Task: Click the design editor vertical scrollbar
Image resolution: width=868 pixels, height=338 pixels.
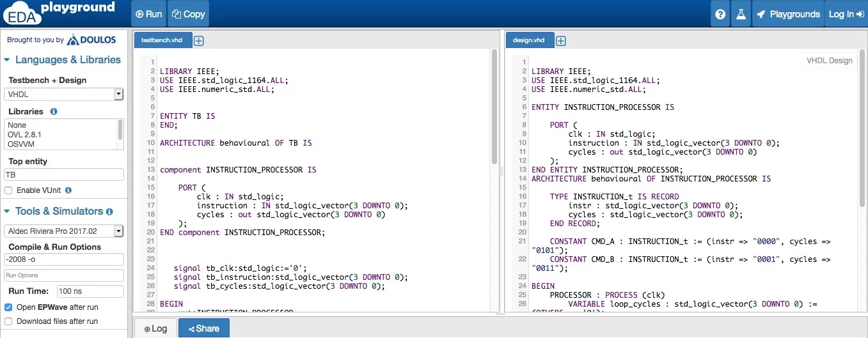Action: 862,128
